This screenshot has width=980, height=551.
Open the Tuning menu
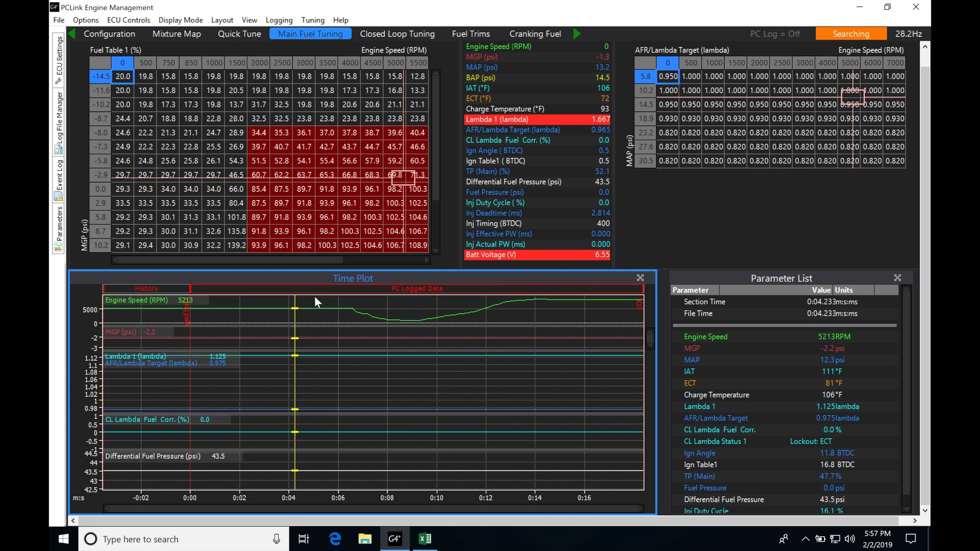(x=312, y=20)
